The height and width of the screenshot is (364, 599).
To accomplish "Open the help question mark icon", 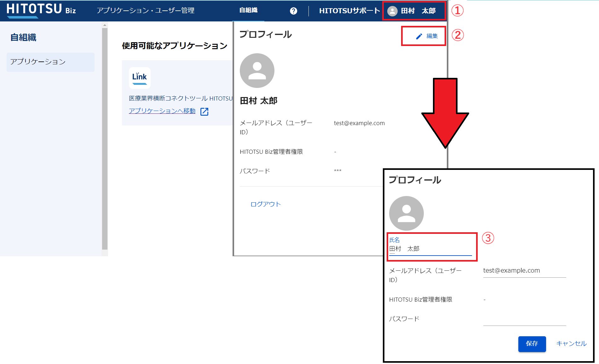I will coord(293,11).
